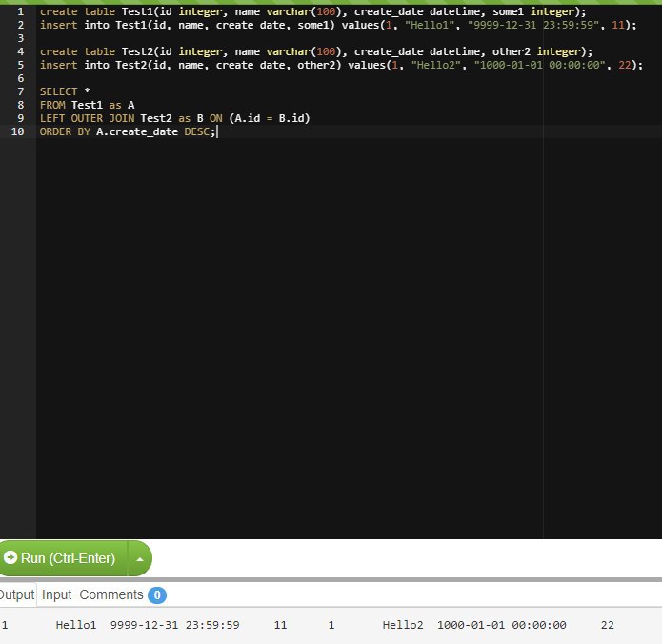
Task: Click line number 1 in gutter
Action: click(21, 11)
